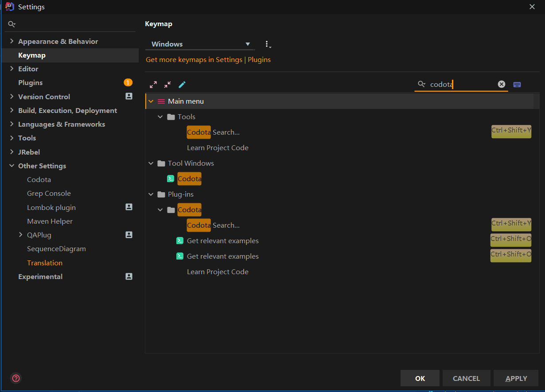Open keymap options three-dot menu

(x=267, y=44)
